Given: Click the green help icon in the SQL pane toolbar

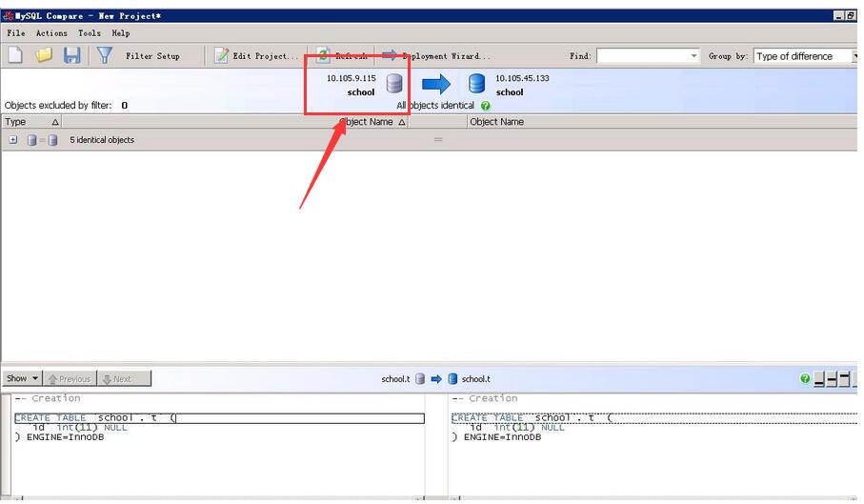Looking at the screenshot, I should click(x=805, y=378).
